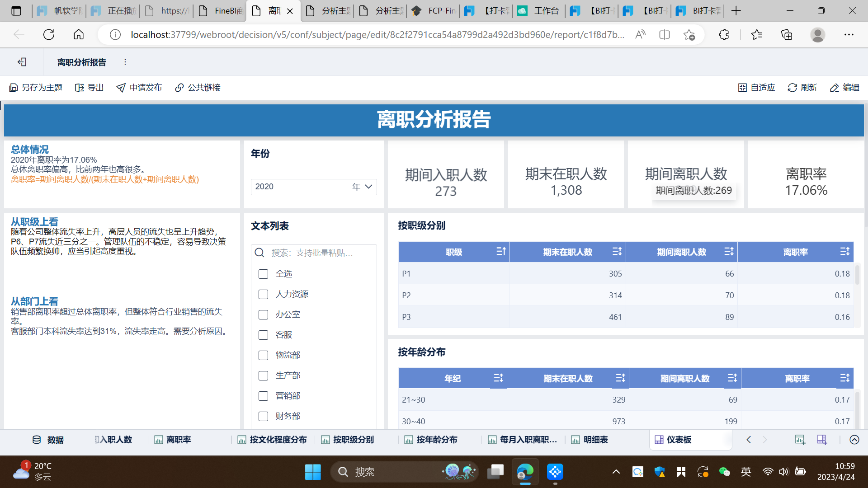Open the sort menu on the 职级 column header
Viewport: 868px width, 488px height.
point(501,252)
